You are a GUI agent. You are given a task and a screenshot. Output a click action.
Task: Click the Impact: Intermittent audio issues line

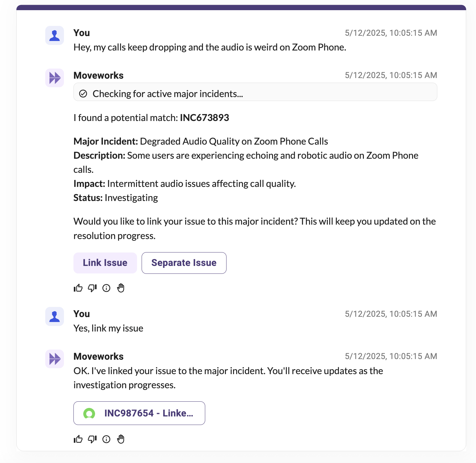click(x=185, y=184)
